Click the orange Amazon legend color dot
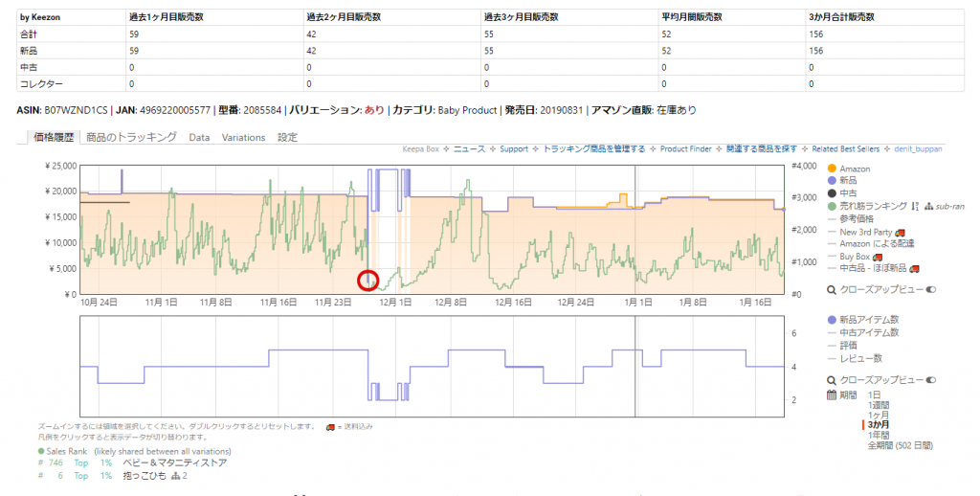Viewport: 980px width, 496px height. tap(831, 169)
